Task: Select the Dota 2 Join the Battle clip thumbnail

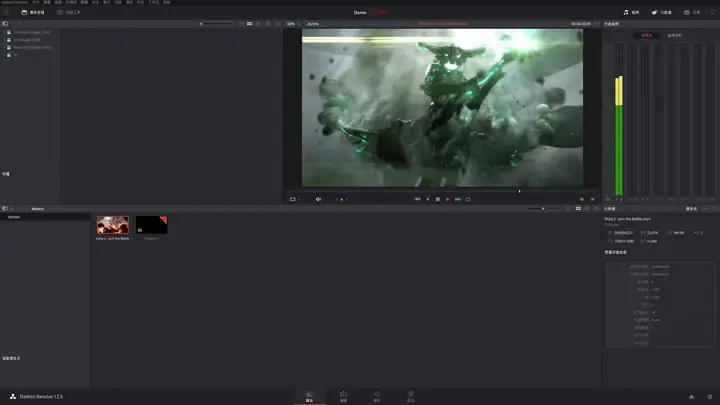Action: pos(112,225)
